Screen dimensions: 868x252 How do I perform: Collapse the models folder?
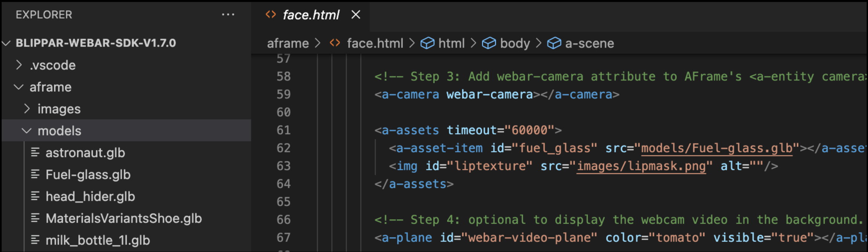tap(26, 131)
